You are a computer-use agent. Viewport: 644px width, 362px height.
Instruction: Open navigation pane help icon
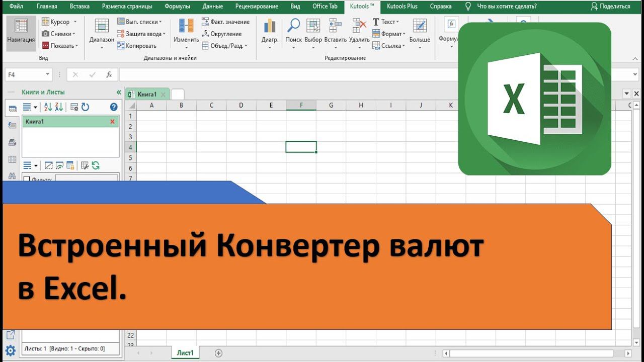[x=114, y=107]
